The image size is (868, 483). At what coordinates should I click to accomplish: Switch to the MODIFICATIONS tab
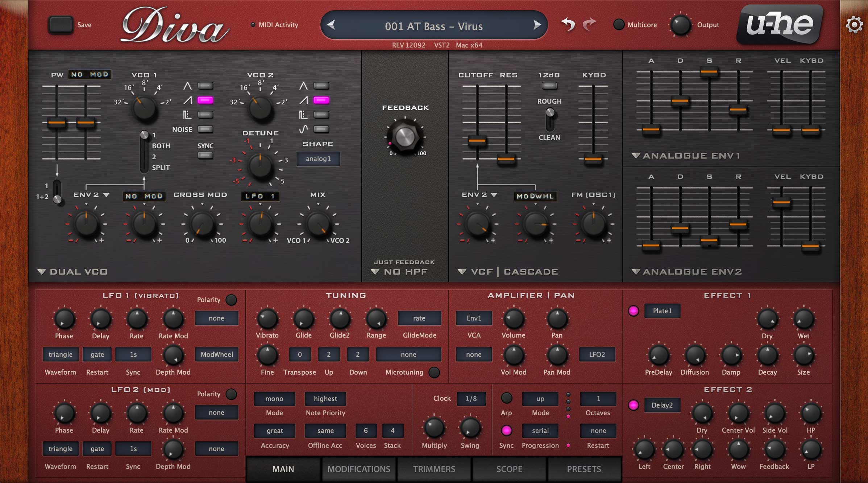[359, 469]
